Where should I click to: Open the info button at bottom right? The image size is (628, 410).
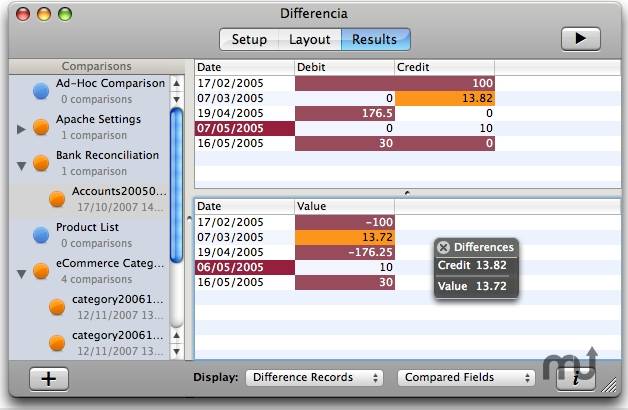click(576, 378)
